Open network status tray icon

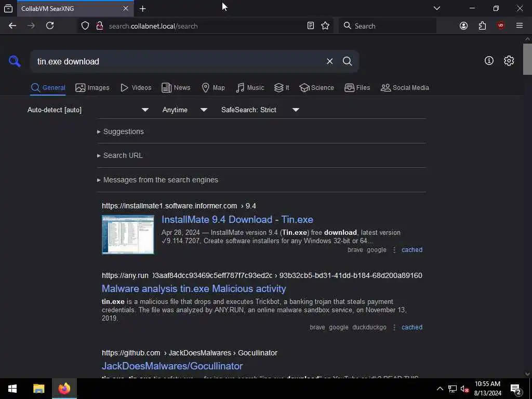tap(452, 389)
